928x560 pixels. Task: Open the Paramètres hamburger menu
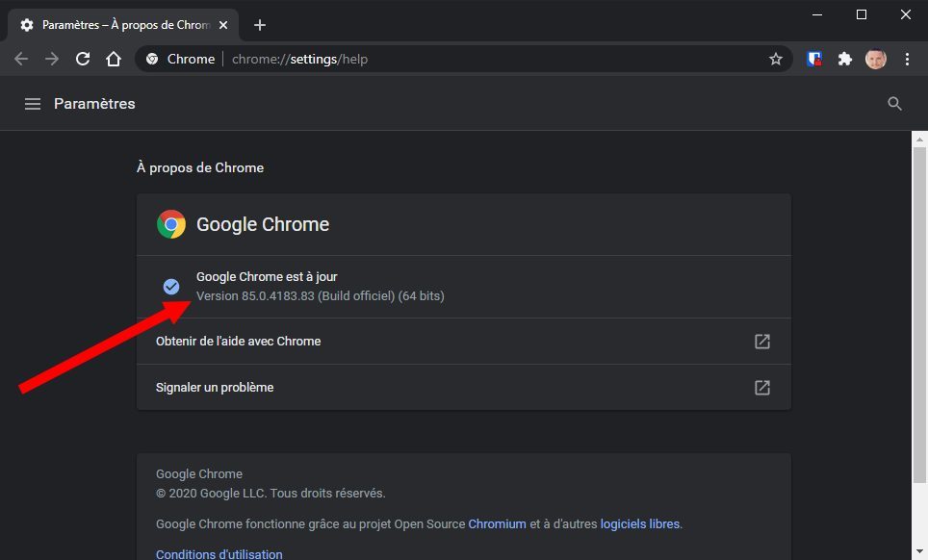click(33, 104)
